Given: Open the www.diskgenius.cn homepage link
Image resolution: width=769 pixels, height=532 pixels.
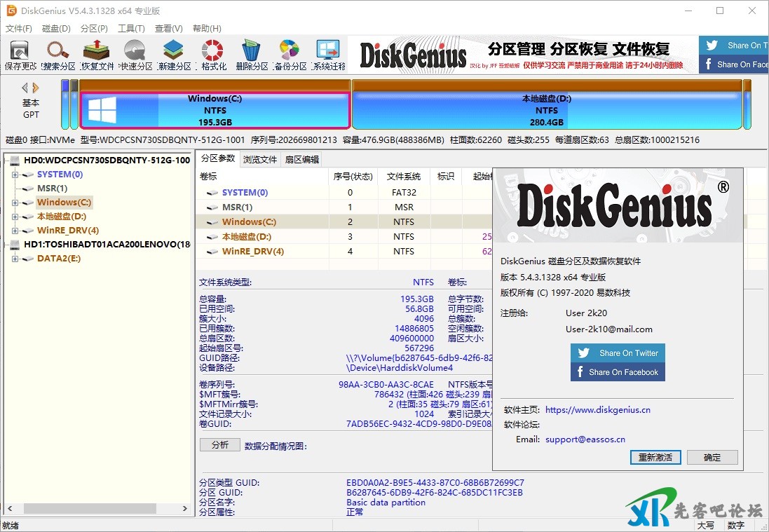Looking at the screenshot, I should [597, 410].
